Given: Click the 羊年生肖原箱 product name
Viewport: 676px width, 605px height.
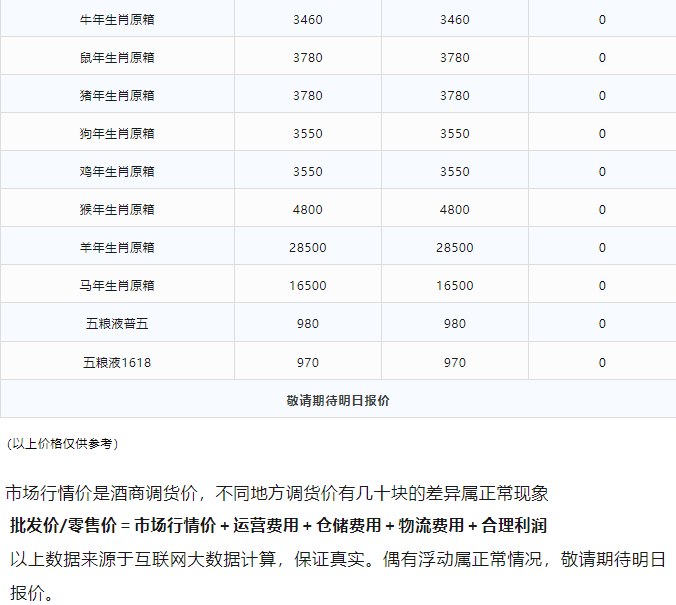Looking at the screenshot, I should (x=117, y=248).
